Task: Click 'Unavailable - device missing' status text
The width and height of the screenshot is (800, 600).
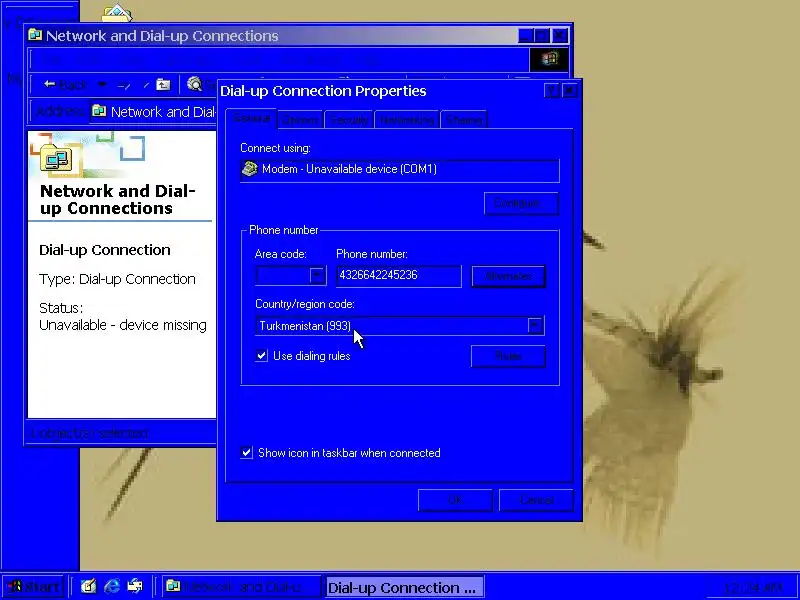Action: pos(123,325)
